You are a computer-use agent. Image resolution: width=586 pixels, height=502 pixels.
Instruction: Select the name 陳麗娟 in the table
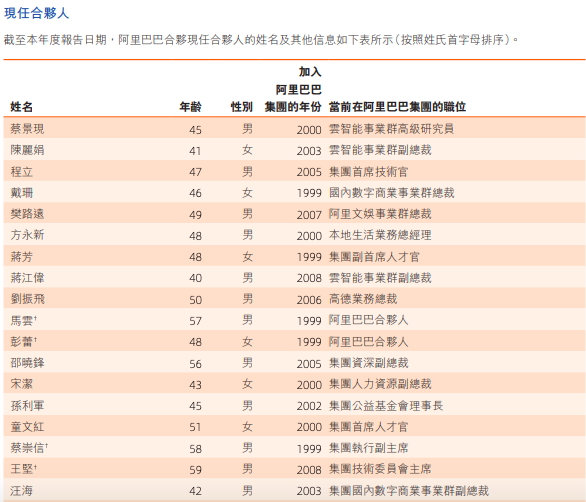pos(27,150)
